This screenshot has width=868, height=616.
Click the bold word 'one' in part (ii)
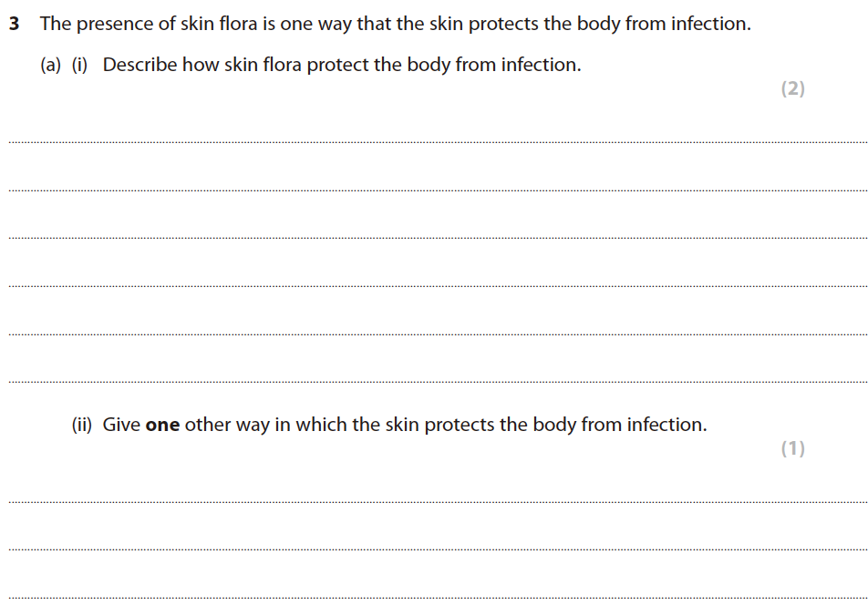[162, 426]
